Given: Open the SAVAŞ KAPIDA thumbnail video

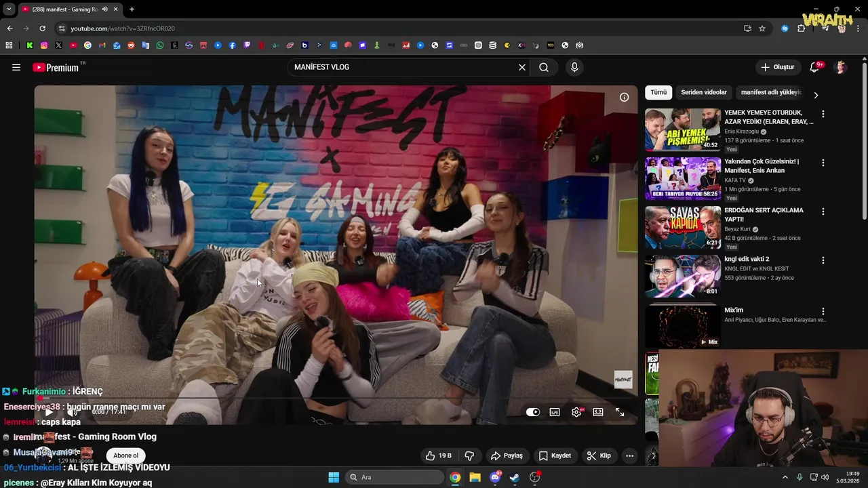Looking at the screenshot, I should click(683, 227).
